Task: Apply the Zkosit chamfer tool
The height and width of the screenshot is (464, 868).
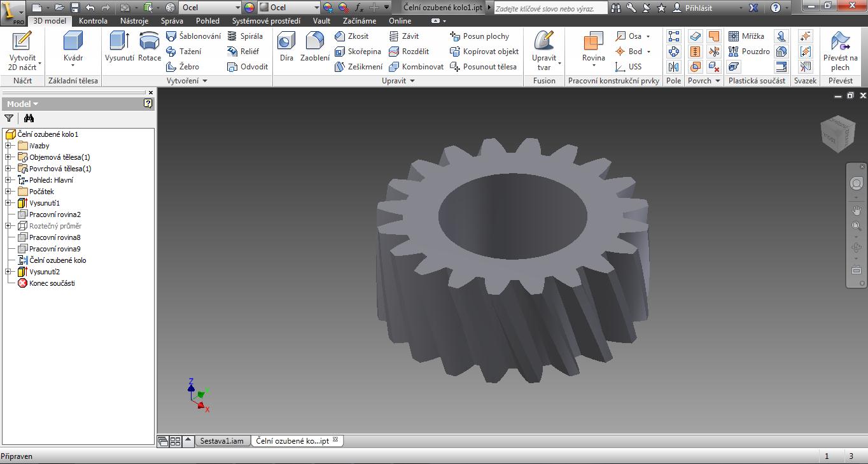Action: click(x=352, y=36)
